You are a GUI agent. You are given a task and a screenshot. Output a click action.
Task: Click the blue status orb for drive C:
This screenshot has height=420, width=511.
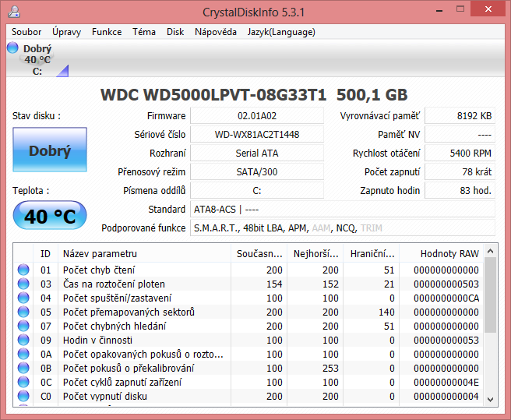[13, 48]
